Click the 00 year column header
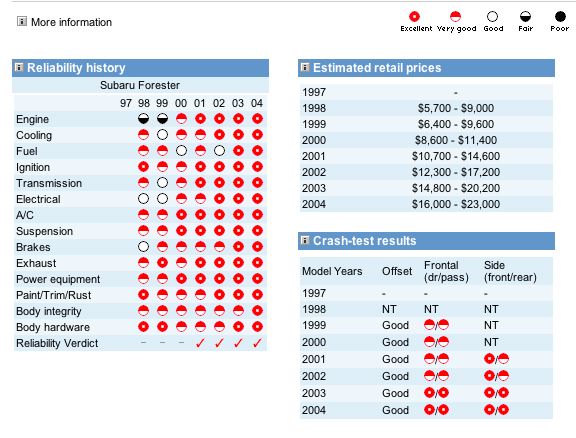The width and height of the screenshot is (576, 438). click(181, 103)
